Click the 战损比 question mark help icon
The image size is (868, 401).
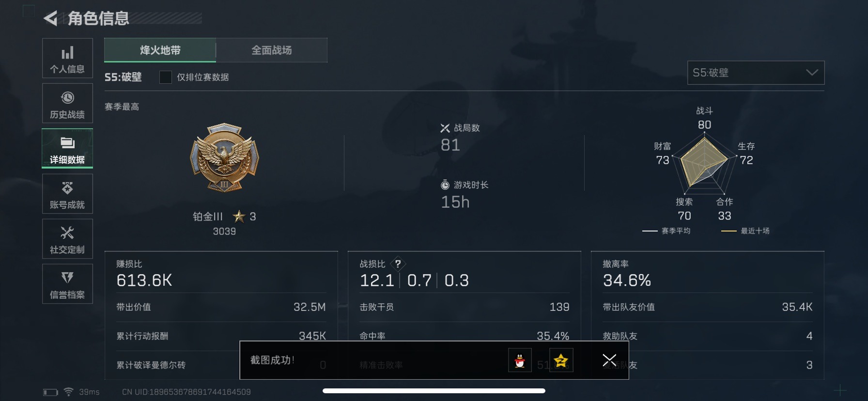click(398, 264)
